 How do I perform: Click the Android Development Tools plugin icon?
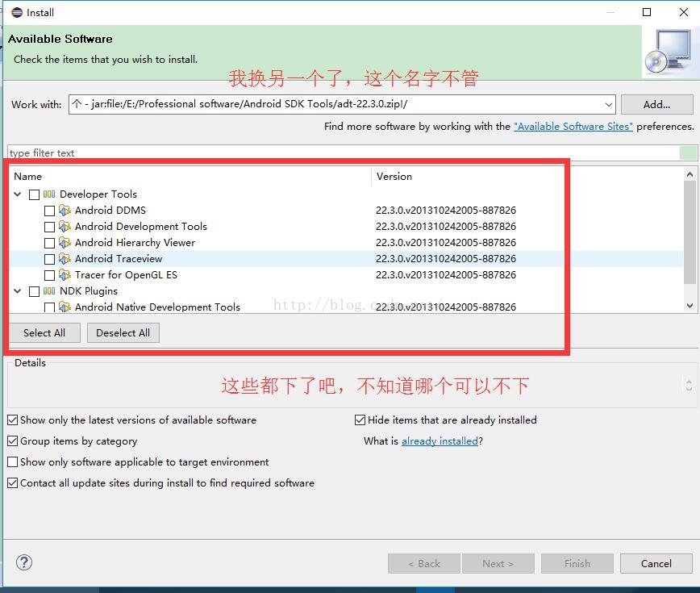coord(65,227)
